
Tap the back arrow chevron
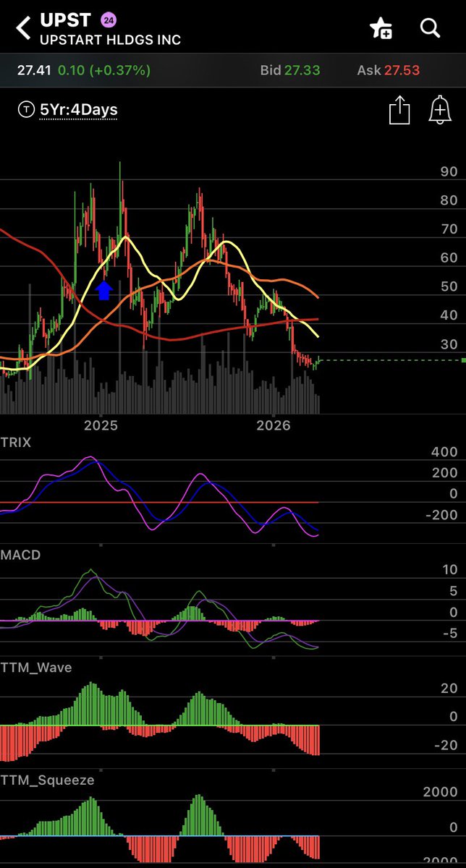click(x=24, y=28)
